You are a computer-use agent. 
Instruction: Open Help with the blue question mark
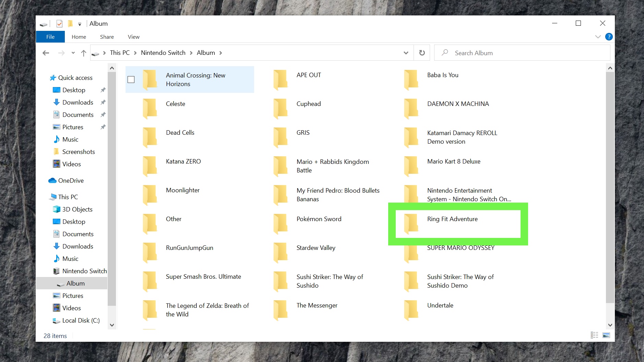pos(609,37)
